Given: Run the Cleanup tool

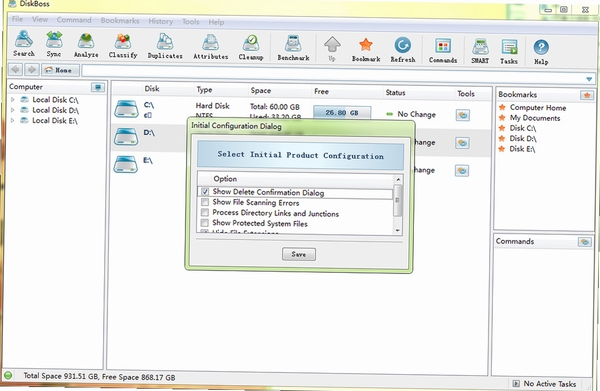Looking at the screenshot, I should tap(251, 47).
